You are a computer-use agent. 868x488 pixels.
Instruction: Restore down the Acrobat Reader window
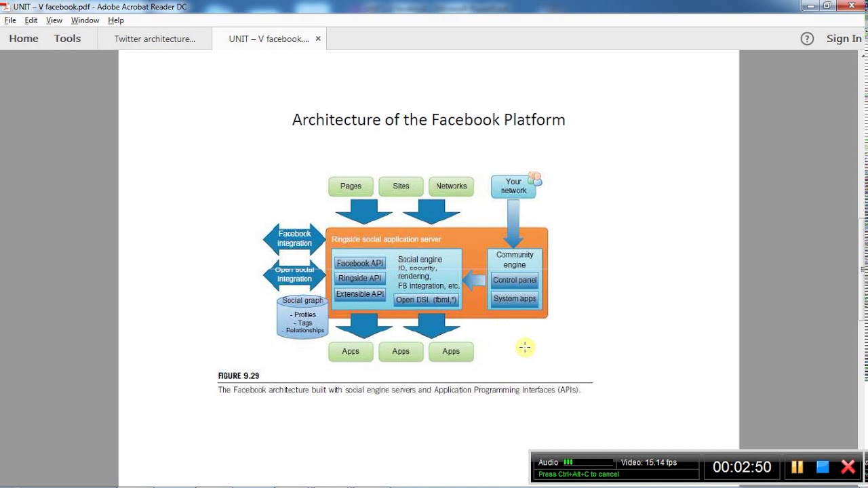[x=827, y=5]
